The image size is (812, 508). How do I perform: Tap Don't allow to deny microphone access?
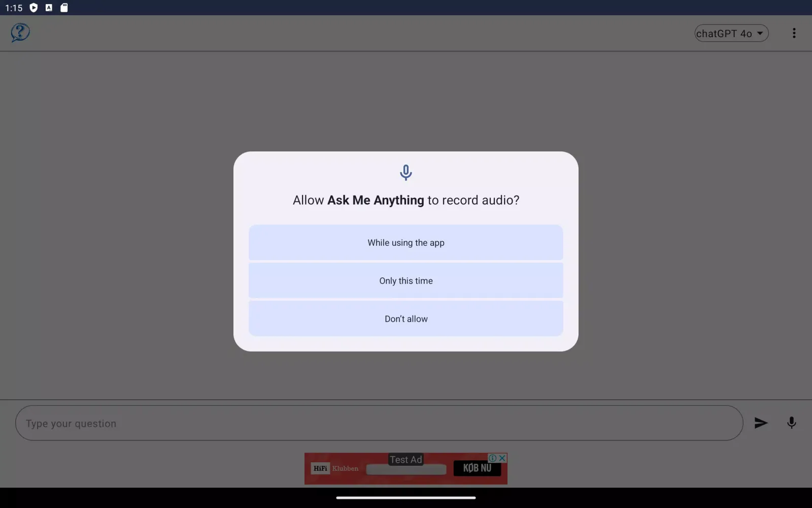click(406, 319)
